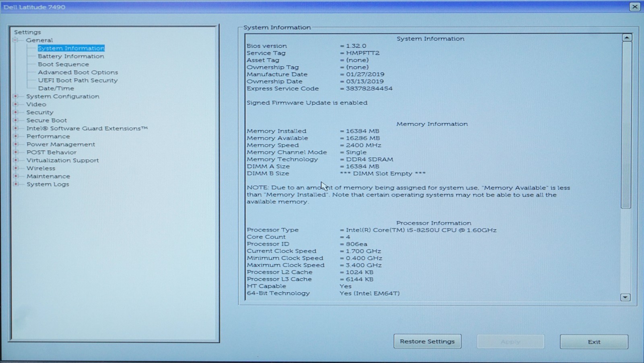
Task: Expand the Performance node
Action: point(15,136)
